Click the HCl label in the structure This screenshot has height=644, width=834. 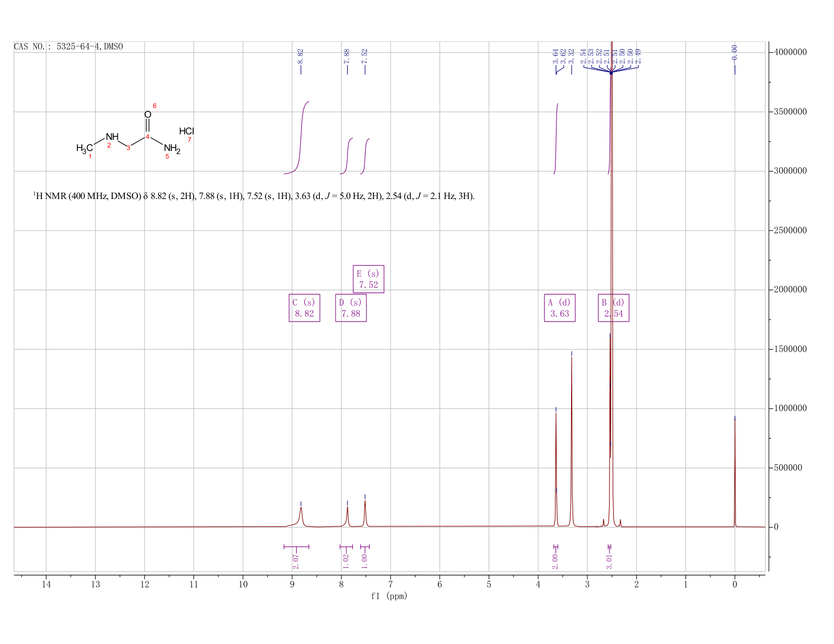(187, 131)
